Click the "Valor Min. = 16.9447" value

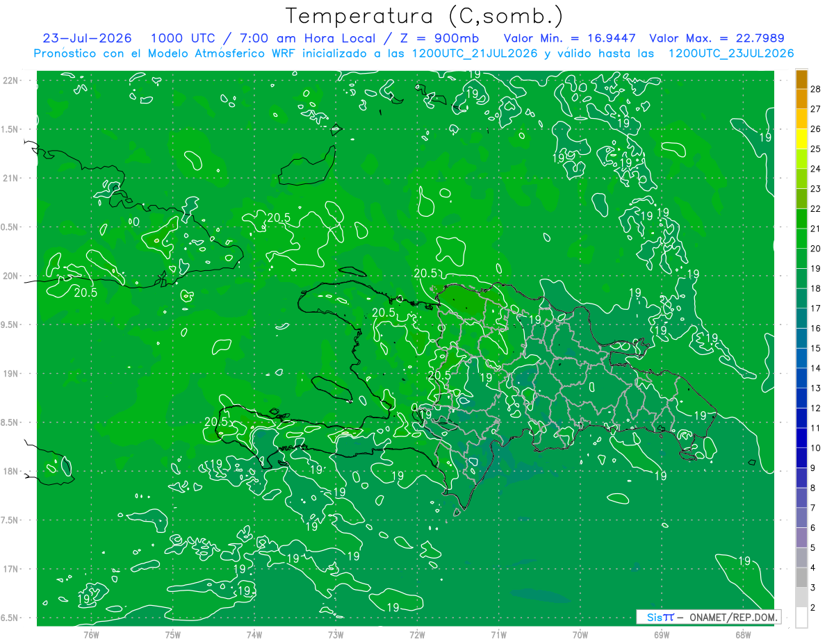click(570, 38)
